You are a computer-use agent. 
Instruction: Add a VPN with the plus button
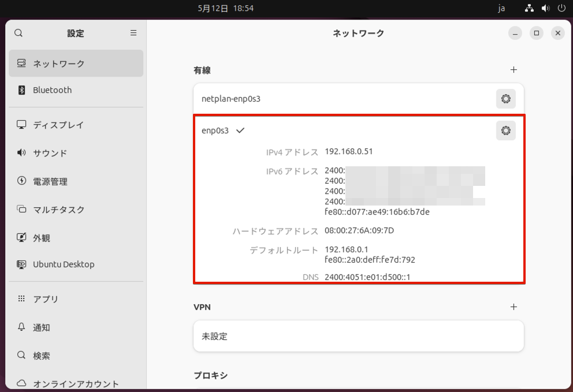(x=514, y=307)
